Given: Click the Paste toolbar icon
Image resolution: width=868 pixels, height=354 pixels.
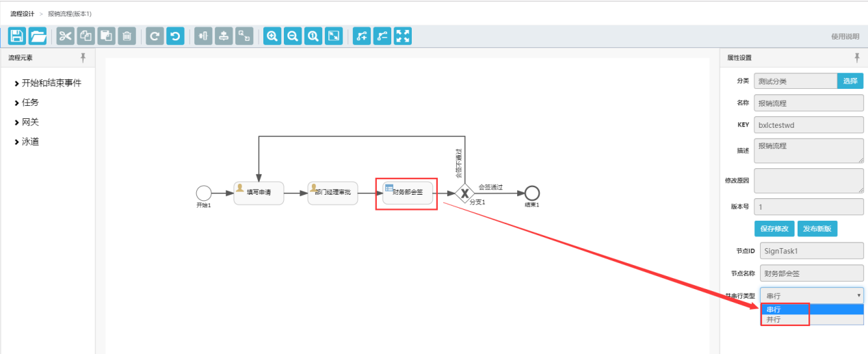Looking at the screenshot, I should (x=106, y=36).
